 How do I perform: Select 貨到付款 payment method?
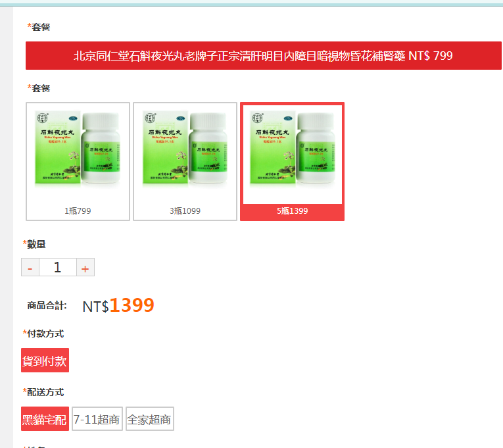click(x=45, y=361)
